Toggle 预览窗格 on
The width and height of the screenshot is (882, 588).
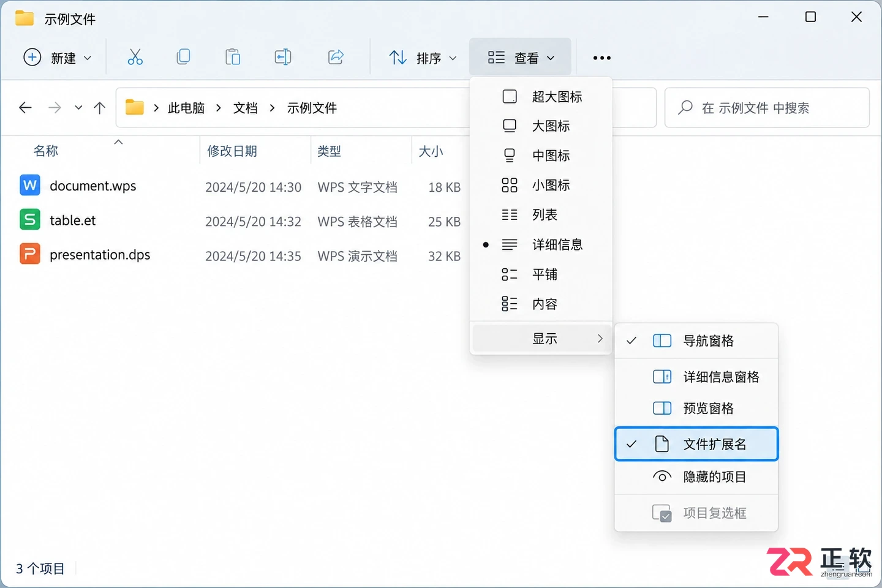[696, 408]
